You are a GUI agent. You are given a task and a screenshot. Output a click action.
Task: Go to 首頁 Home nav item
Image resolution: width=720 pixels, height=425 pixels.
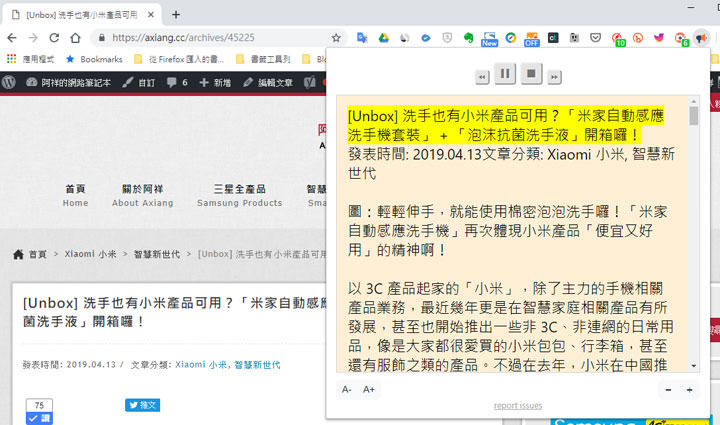tap(75, 196)
